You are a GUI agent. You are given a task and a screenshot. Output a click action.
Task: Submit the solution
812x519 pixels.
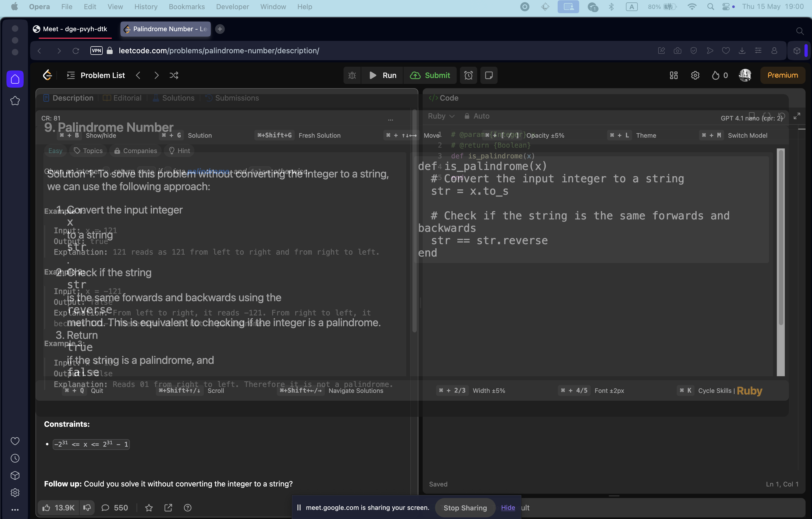pos(430,75)
